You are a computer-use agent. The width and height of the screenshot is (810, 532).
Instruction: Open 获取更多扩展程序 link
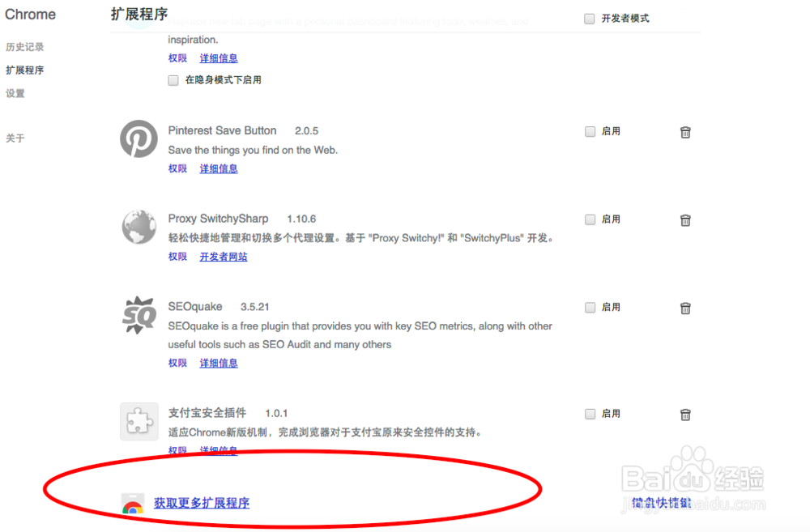[202, 503]
